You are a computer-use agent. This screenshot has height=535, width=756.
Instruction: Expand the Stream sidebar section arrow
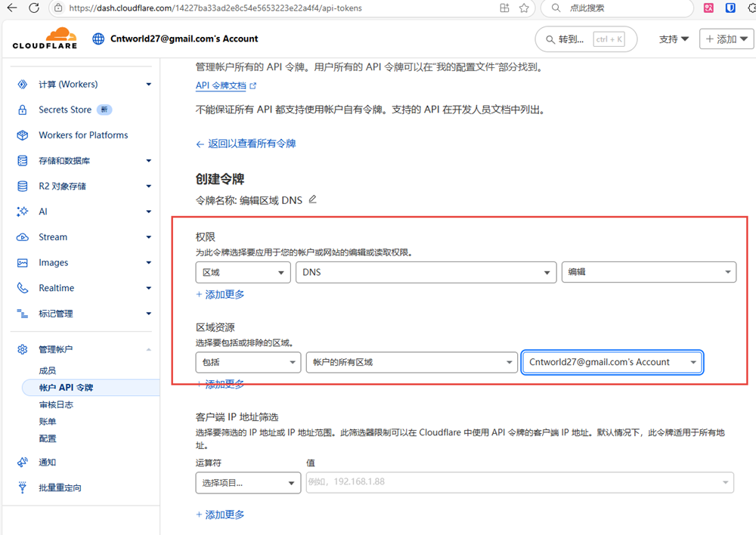coord(148,237)
